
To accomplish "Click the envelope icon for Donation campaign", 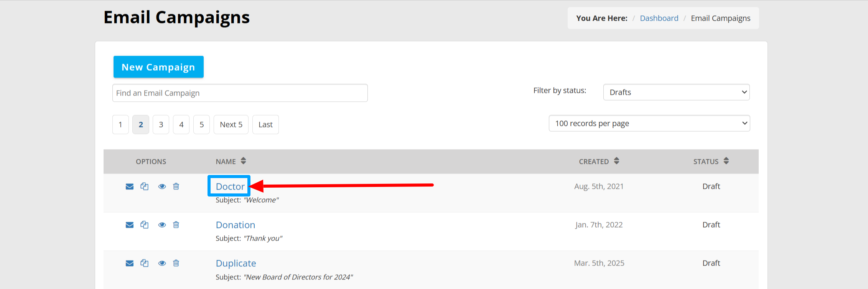I will click(x=130, y=225).
